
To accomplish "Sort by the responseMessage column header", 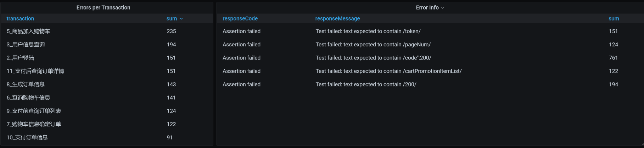I will click(x=337, y=18).
